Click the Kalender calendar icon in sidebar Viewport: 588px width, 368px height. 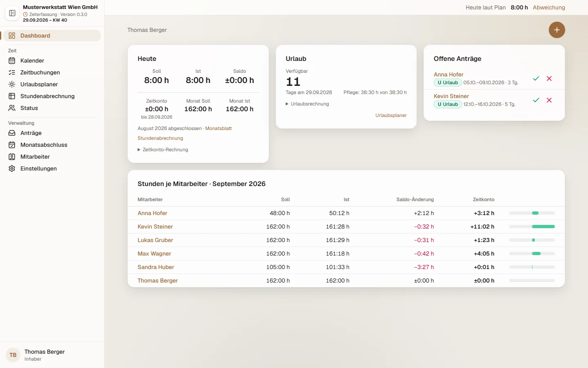(12, 61)
